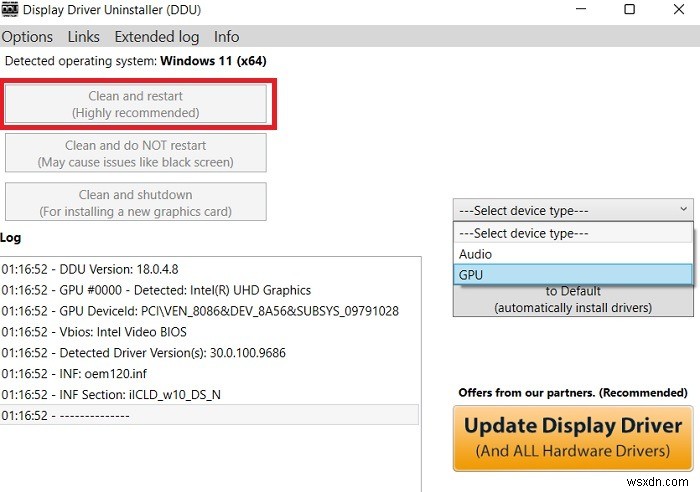
Task: Click the Log heading label
Action: (x=11, y=238)
